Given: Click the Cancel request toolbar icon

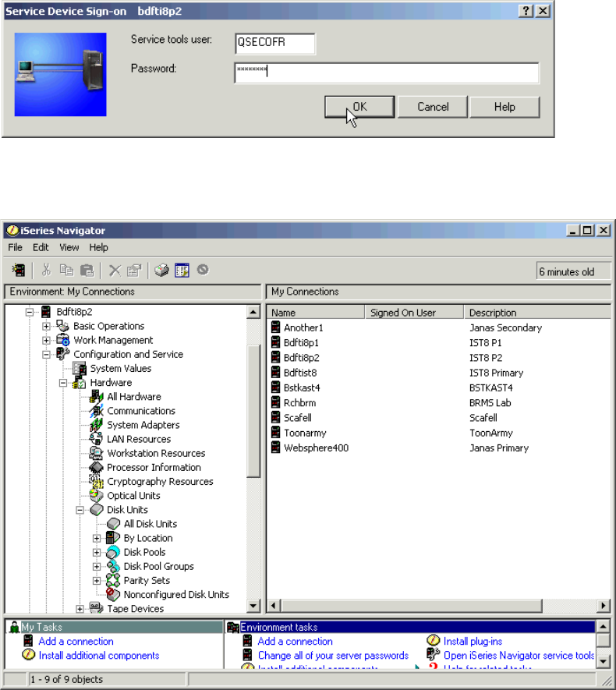Looking at the screenshot, I should pos(203,269).
